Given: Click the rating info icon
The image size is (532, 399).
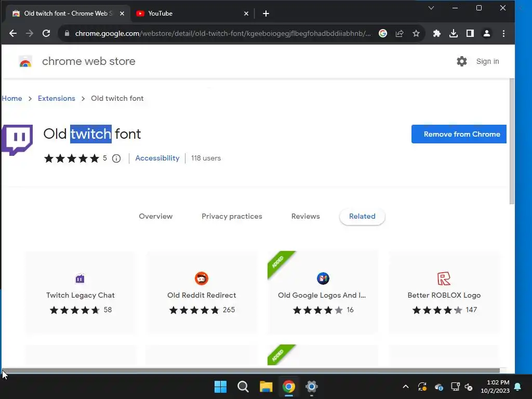Looking at the screenshot, I should [116, 158].
